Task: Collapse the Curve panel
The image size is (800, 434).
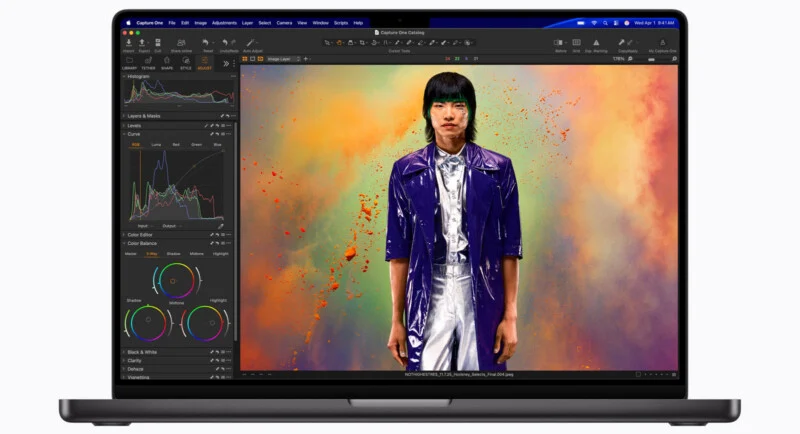Action: [124, 134]
